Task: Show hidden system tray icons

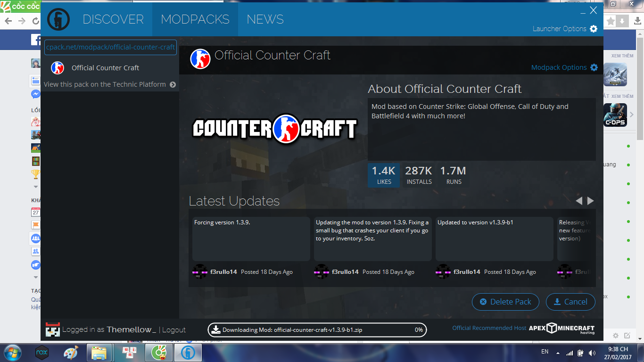Action: pos(558,353)
